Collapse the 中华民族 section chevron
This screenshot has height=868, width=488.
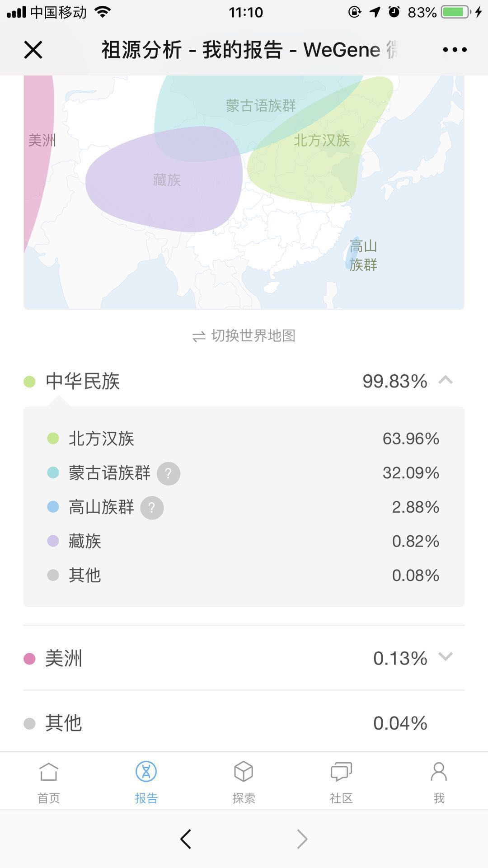click(446, 380)
